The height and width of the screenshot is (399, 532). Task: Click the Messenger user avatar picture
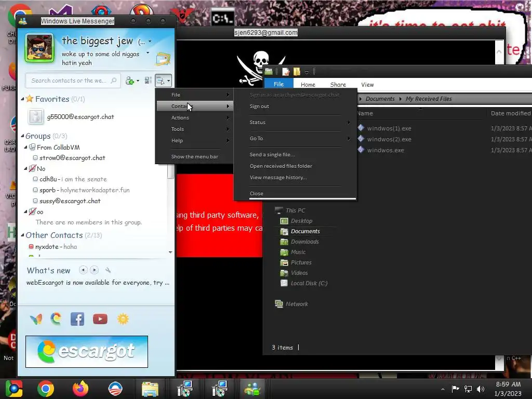[x=39, y=48]
